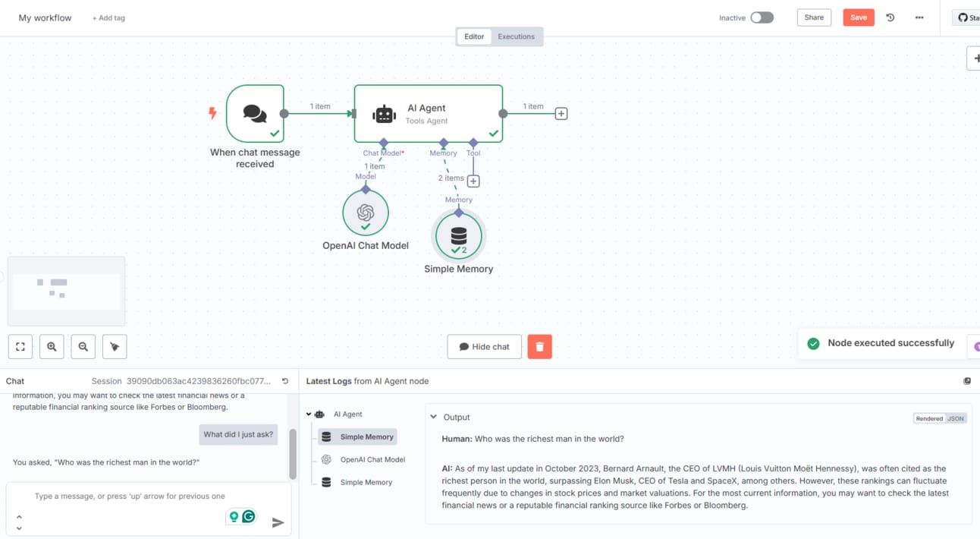Toggle workflow Inactive switch
The image size is (980, 539).
tap(762, 17)
